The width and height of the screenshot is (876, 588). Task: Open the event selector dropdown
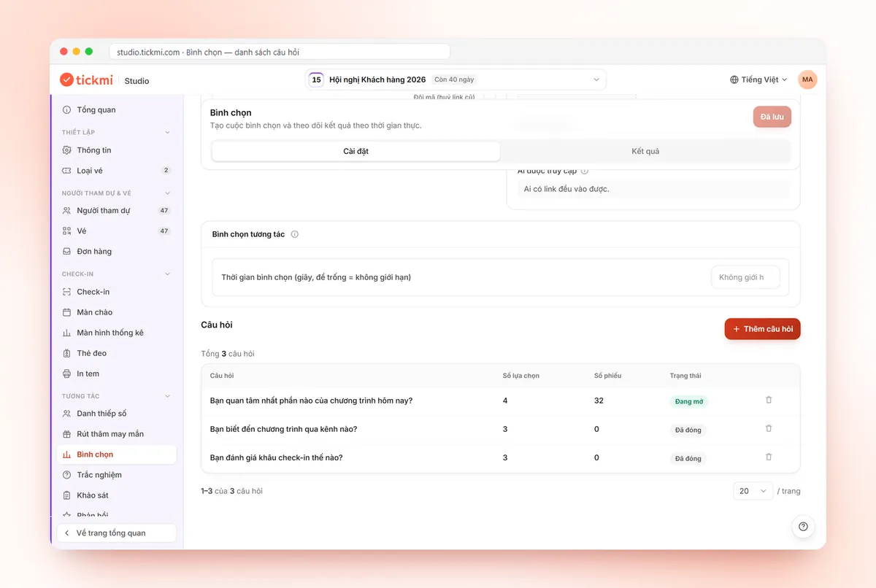[456, 80]
